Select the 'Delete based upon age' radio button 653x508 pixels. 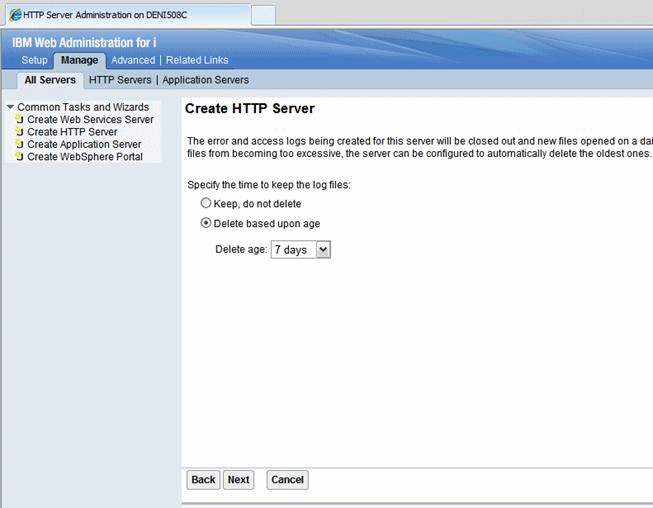point(206,223)
